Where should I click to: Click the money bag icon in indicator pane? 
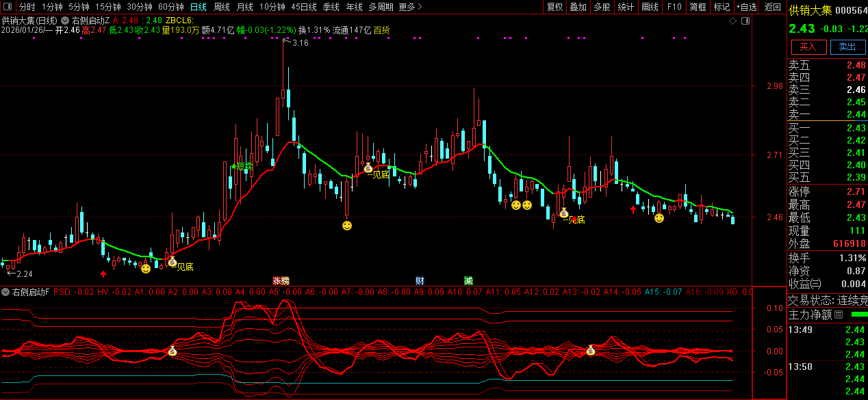point(172,351)
